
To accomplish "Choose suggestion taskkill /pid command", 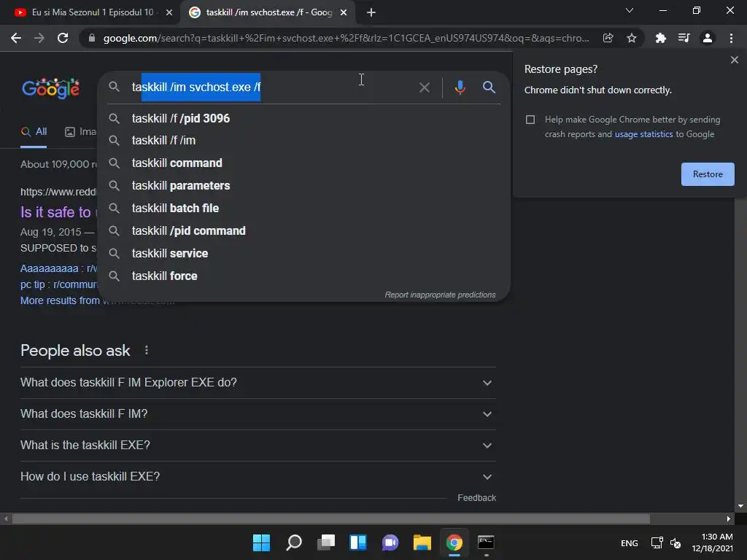I will [303, 231].
